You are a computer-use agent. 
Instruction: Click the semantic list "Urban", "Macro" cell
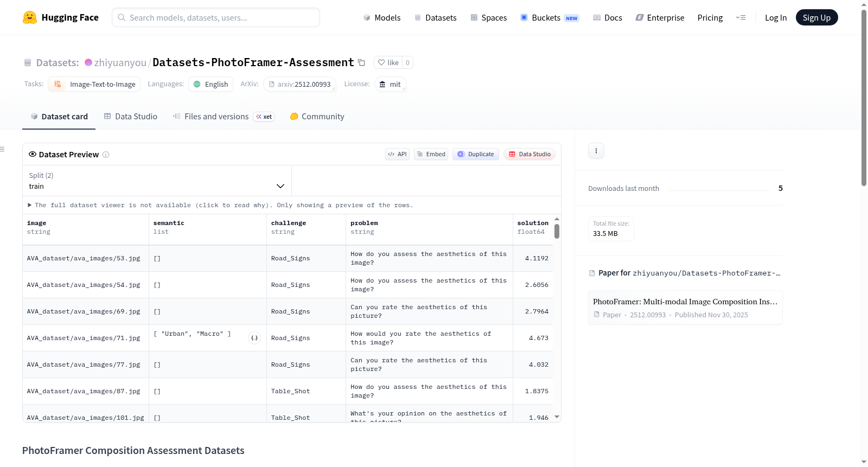pyautogui.click(x=208, y=338)
